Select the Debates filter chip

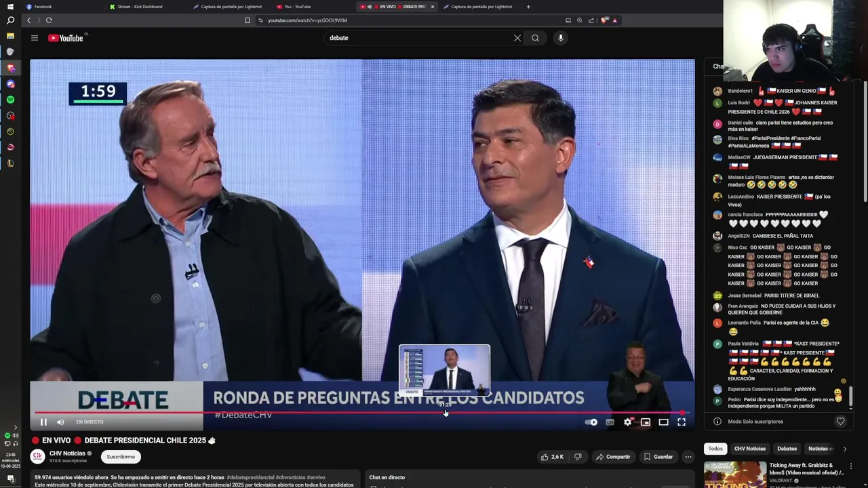point(787,449)
